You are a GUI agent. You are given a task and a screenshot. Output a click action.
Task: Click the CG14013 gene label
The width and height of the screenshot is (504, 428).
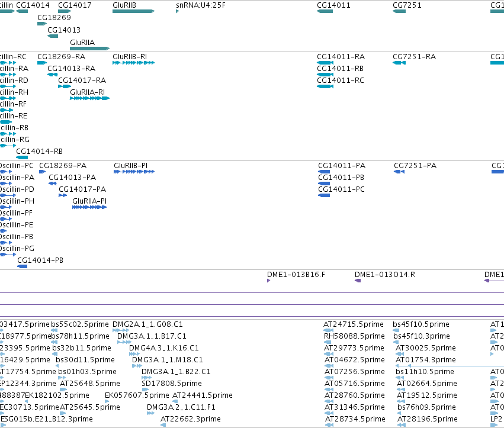[64, 30]
